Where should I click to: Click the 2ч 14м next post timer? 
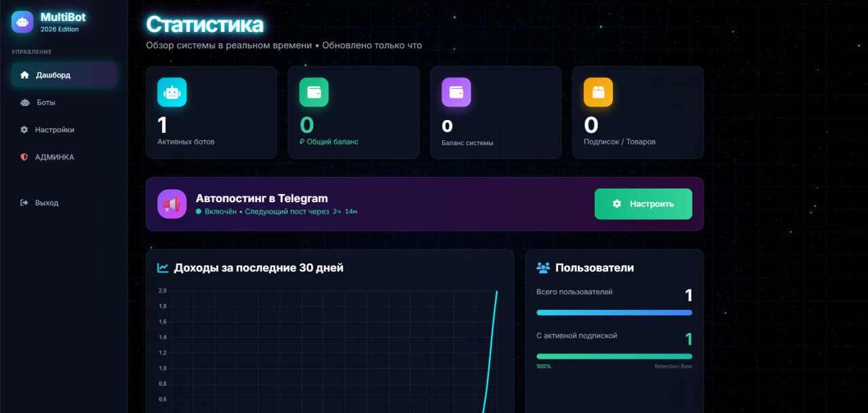(344, 212)
